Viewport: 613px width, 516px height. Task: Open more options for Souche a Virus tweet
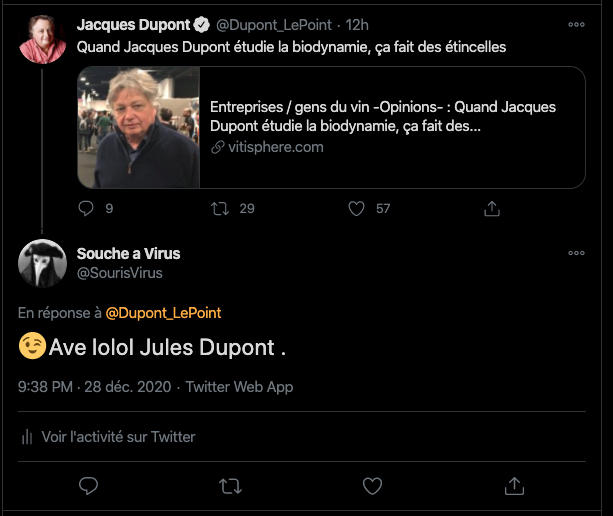(x=576, y=254)
